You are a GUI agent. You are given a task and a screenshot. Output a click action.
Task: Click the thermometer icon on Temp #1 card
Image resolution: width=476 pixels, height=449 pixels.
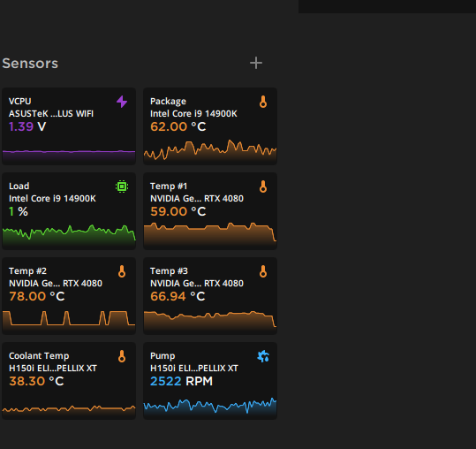point(263,186)
